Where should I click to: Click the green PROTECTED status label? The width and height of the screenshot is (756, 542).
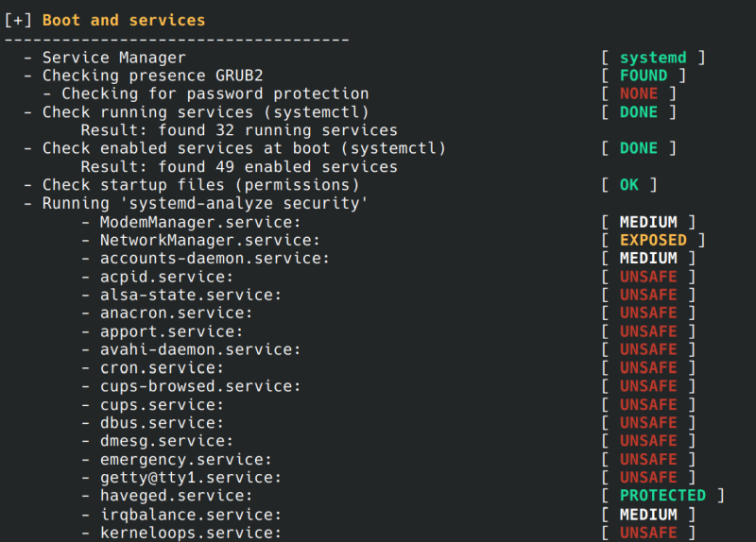tap(662, 496)
